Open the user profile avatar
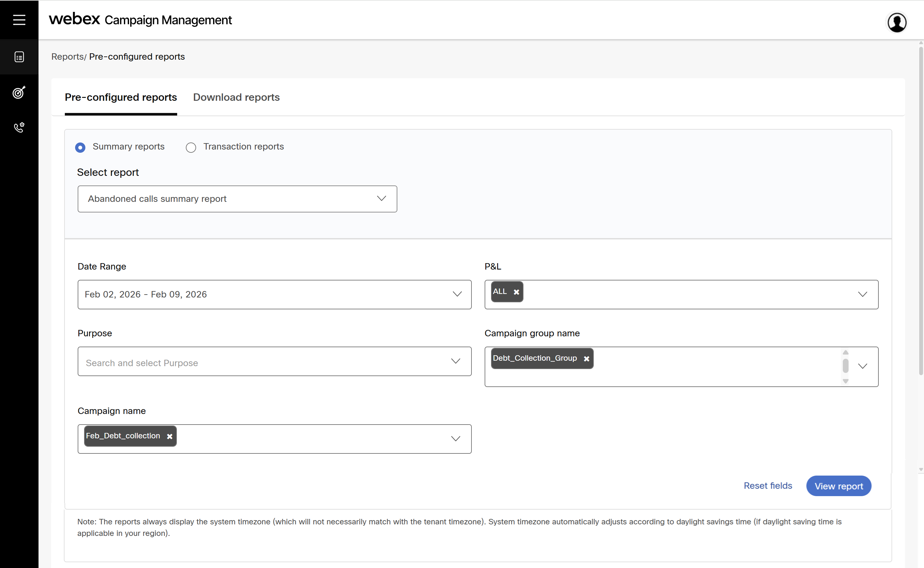 [x=897, y=22]
